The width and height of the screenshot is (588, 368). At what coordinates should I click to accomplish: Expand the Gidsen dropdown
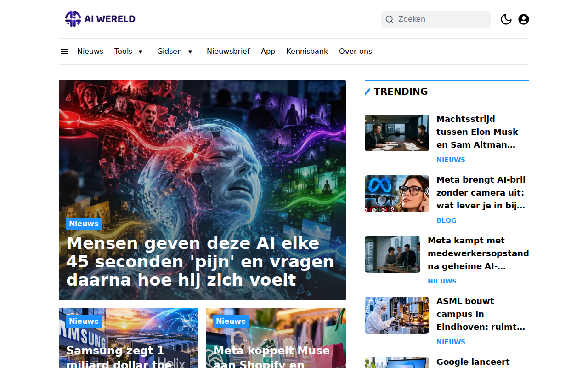[175, 52]
